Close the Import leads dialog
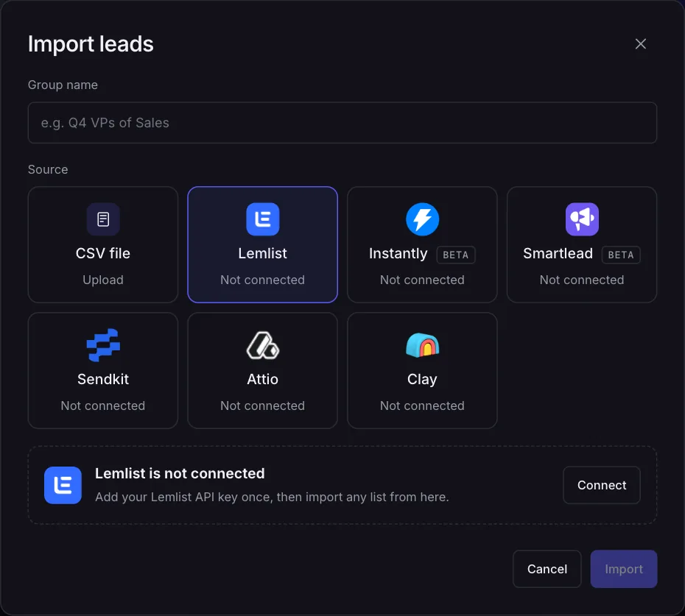685x616 pixels. [641, 43]
